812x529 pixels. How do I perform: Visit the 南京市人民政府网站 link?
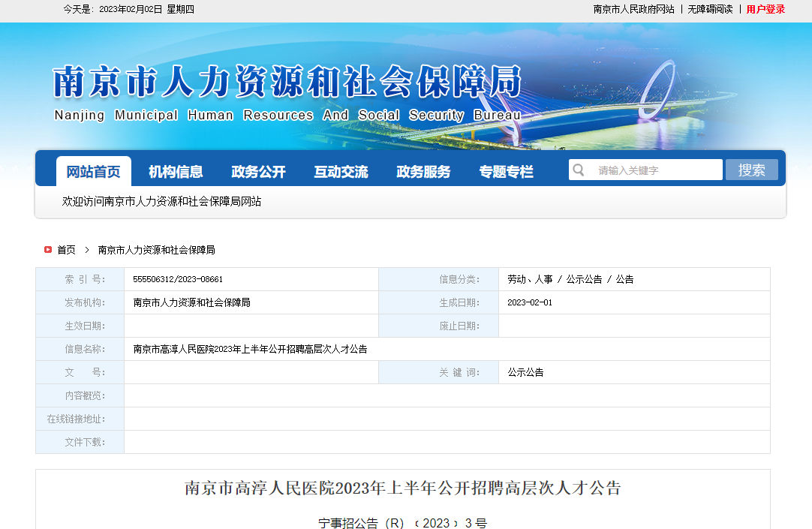pyautogui.click(x=633, y=9)
